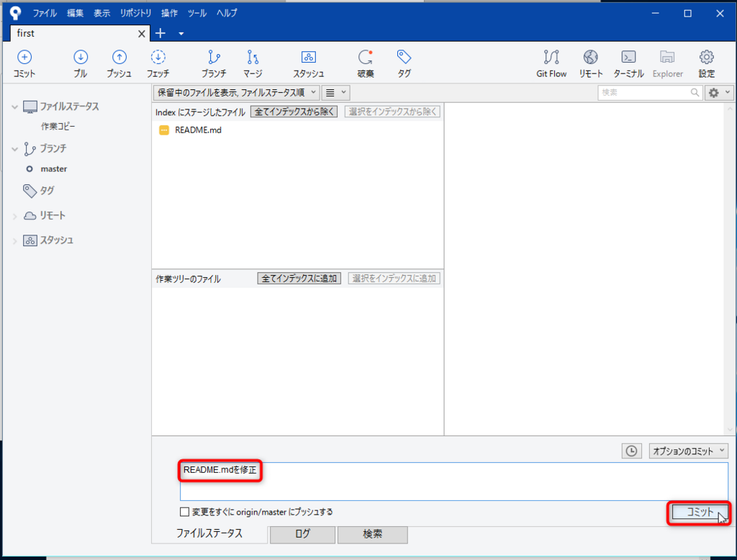Select the コミット icon in the toolbar

pyautogui.click(x=24, y=63)
